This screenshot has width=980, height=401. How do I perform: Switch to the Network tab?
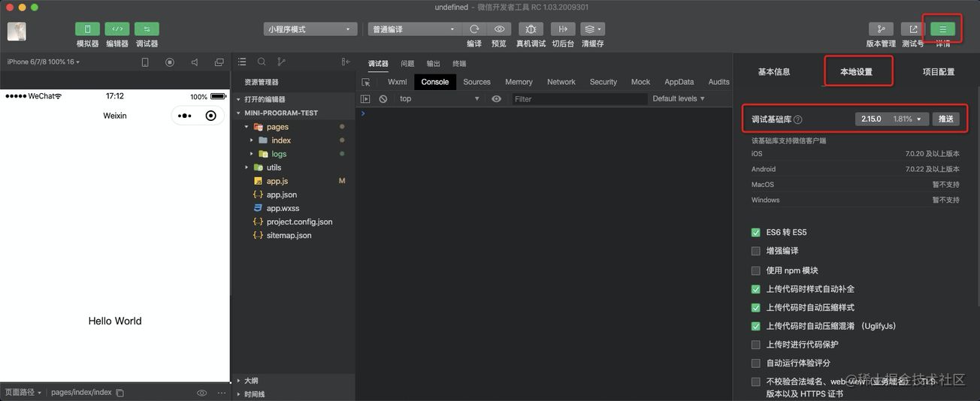click(561, 82)
